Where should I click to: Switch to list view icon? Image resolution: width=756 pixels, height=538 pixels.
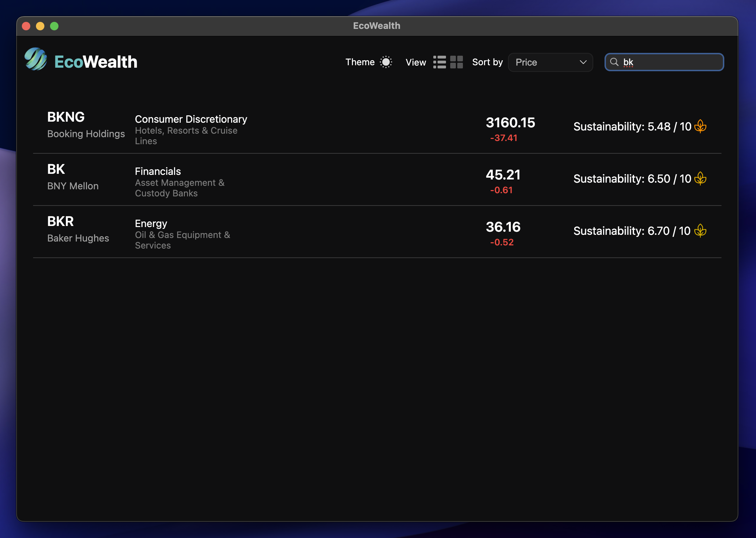pyautogui.click(x=439, y=62)
